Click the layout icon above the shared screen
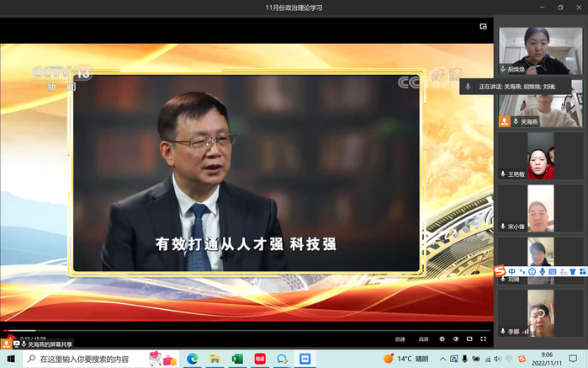Viewport: 588px width, 368px height. [484, 27]
